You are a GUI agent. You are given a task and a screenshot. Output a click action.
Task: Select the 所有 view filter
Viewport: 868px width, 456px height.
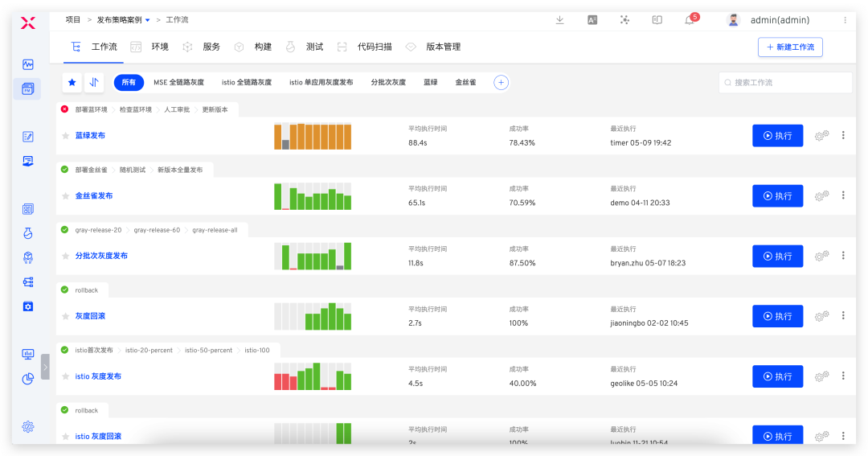click(x=129, y=83)
